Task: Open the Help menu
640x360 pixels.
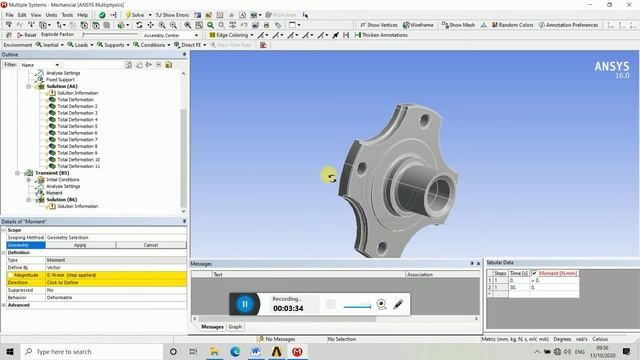Action: point(83,15)
